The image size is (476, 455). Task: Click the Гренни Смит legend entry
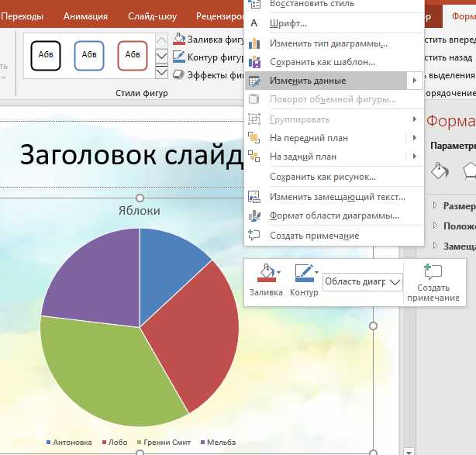click(164, 443)
